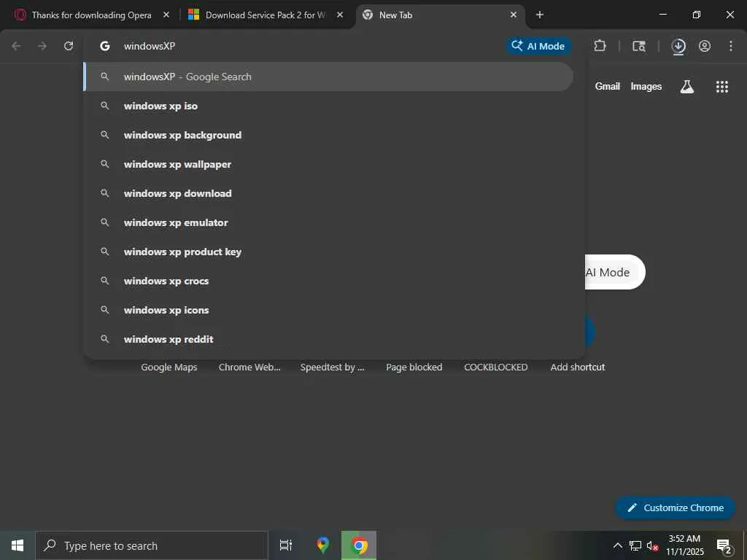Screen dimensions: 747x560
Task: Click the Add shortcut tile
Action: point(578,367)
